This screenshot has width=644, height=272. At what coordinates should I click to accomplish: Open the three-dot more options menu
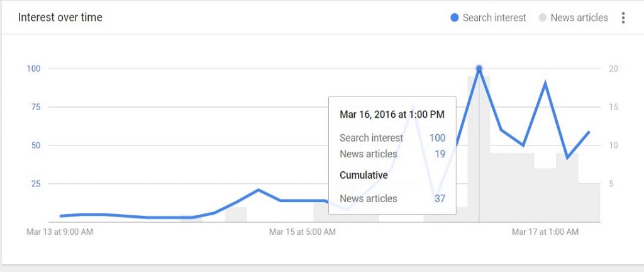coord(623,18)
